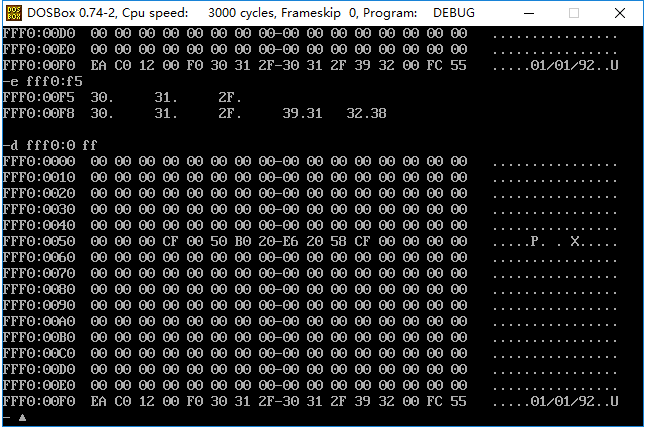
Task: Close the DOSBox window
Action: (x=620, y=13)
